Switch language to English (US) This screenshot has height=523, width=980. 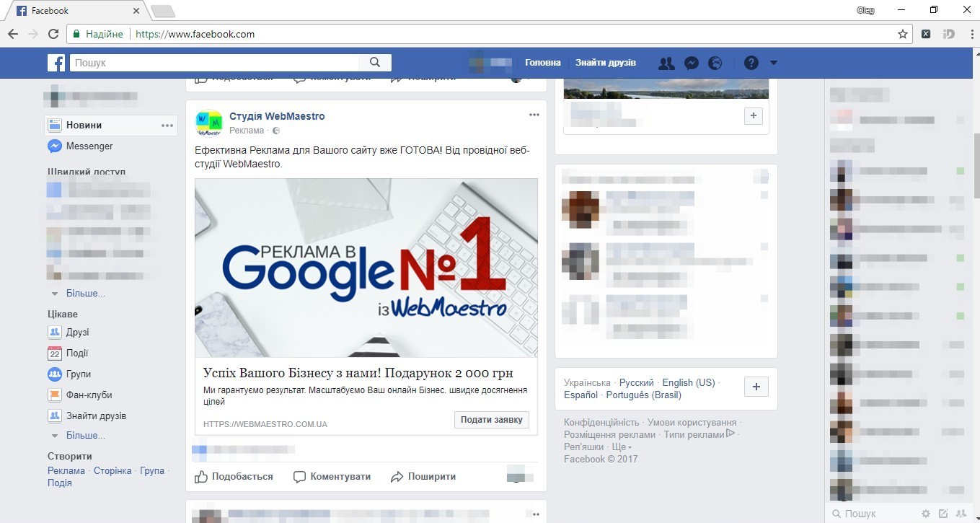coord(689,383)
